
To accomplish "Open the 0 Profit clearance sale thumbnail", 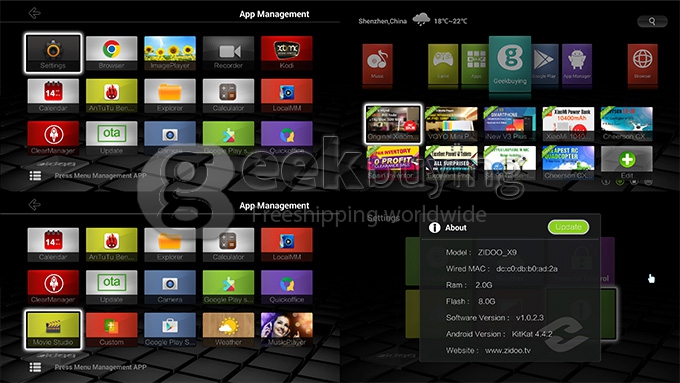I will [393, 163].
